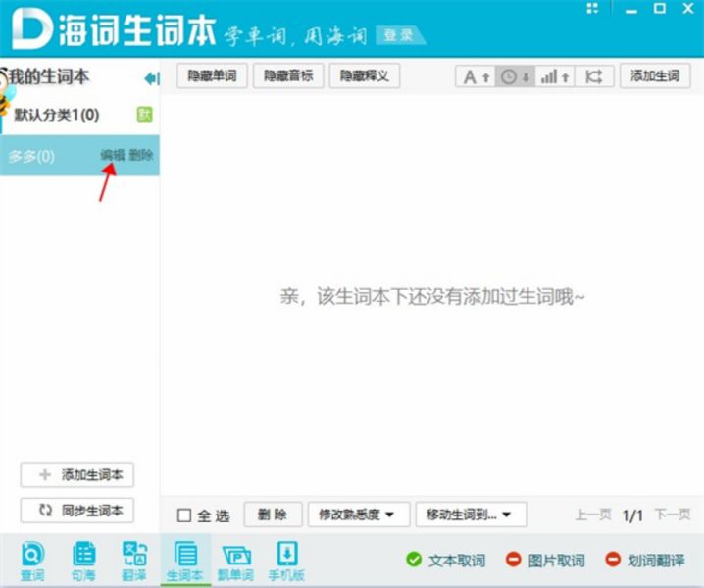Sort words alphabetically with A arrow

(476, 77)
